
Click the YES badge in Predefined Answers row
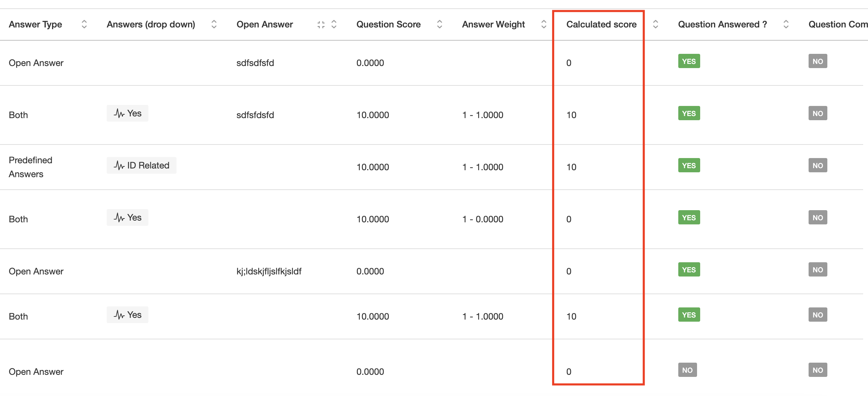tap(689, 165)
